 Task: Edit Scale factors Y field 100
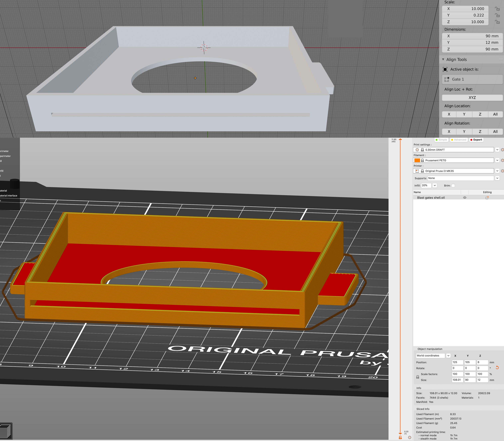point(470,374)
